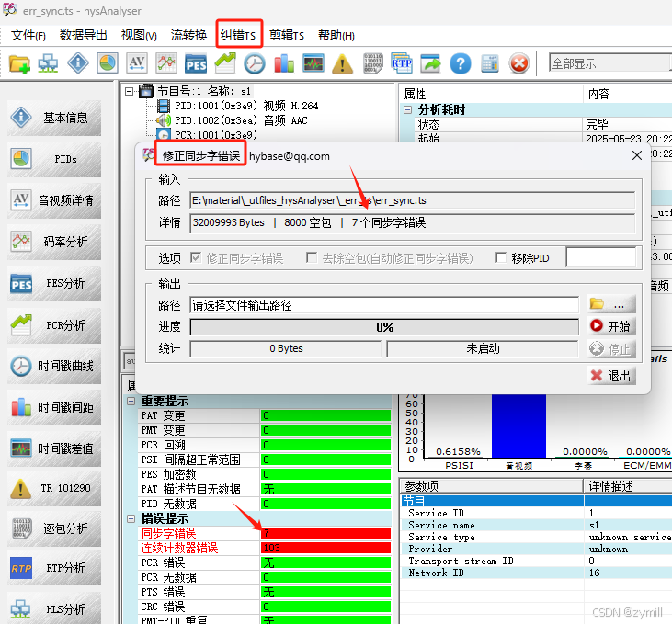Click the waveform monitor toolbar icon
The width and height of the screenshot is (672, 624).
tap(313, 63)
